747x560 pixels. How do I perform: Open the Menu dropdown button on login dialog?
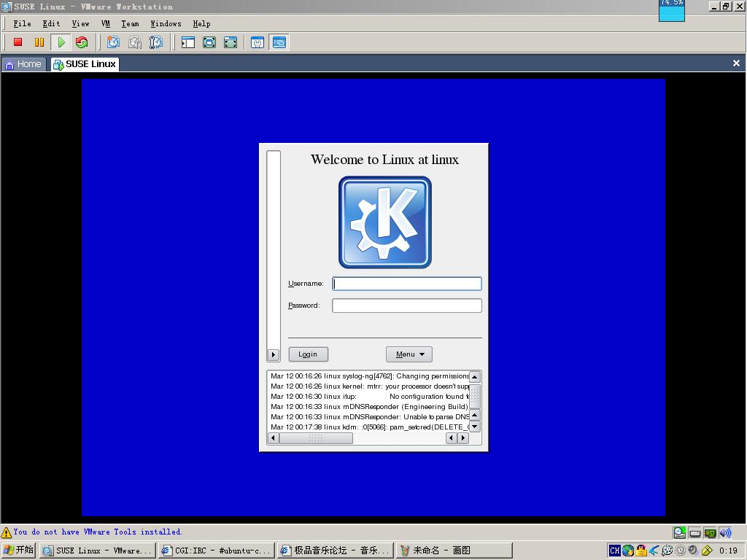click(x=409, y=354)
